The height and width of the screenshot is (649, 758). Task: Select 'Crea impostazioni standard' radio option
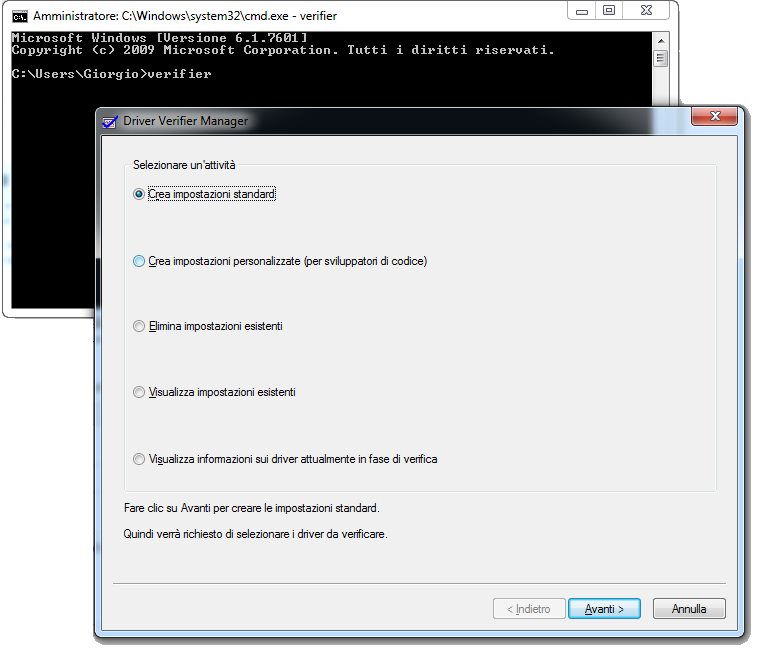click(x=139, y=194)
